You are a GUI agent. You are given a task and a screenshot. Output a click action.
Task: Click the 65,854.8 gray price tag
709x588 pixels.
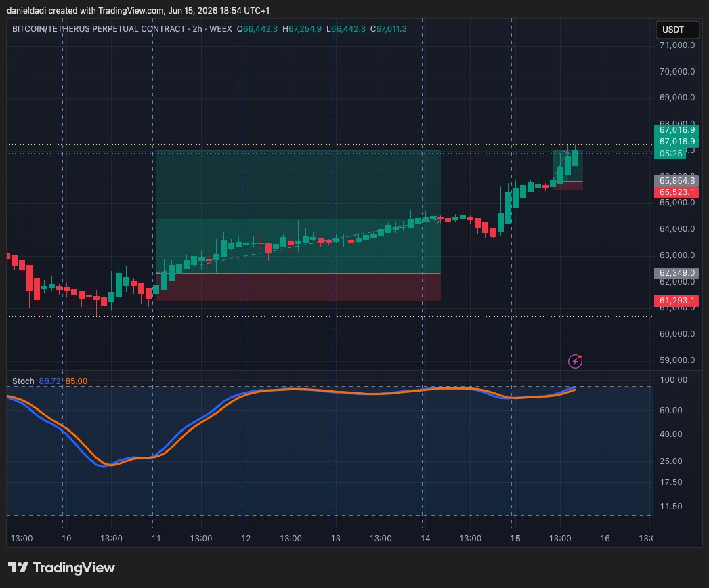pos(676,181)
